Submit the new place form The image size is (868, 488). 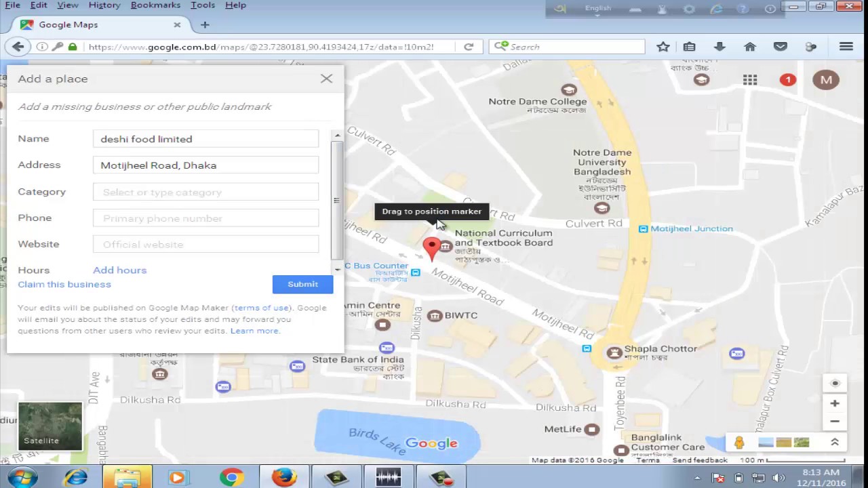(x=302, y=284)
